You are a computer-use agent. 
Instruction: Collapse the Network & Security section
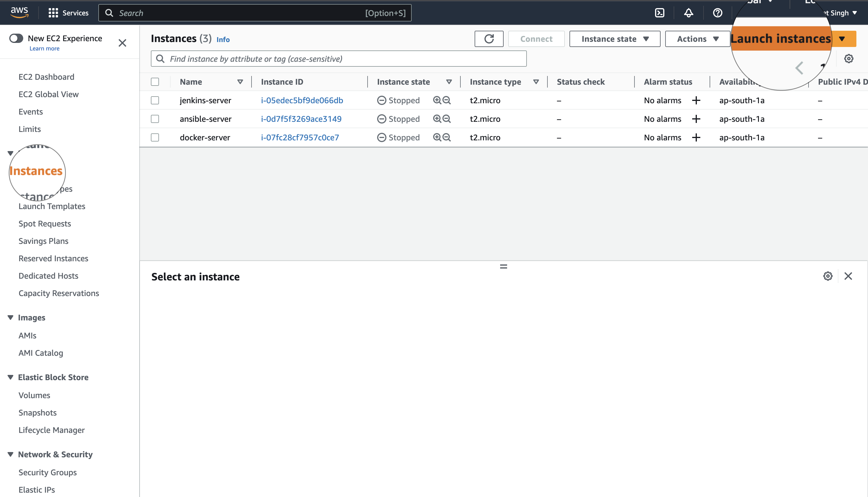[10, 454]
